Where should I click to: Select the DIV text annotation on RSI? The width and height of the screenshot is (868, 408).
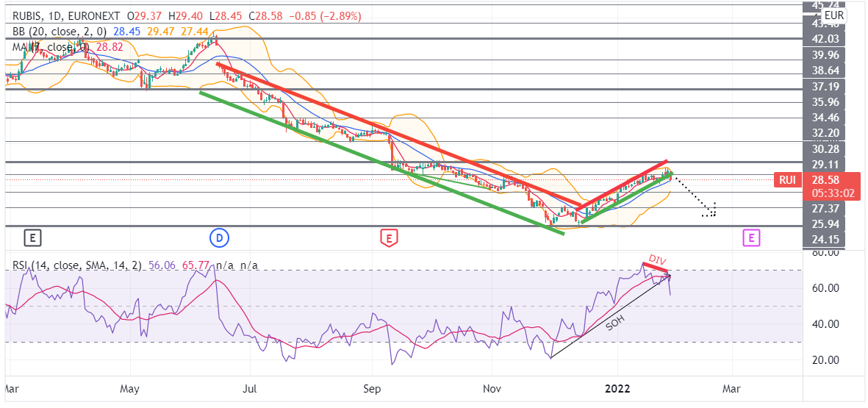[x=658, y=261]
